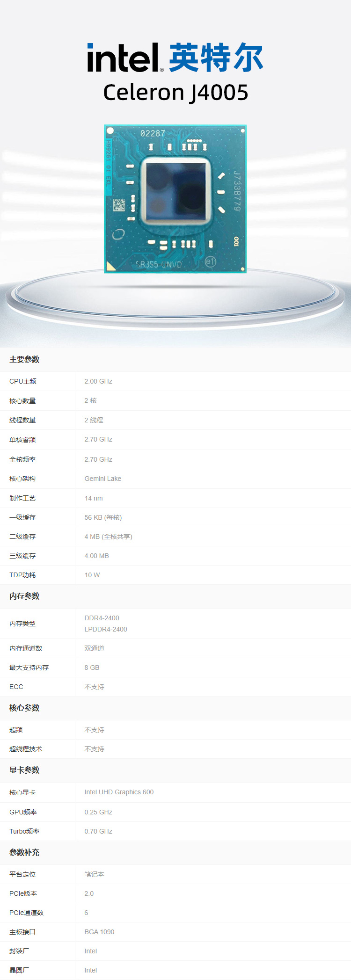Click the 一级缓存 label
The height and width of the screenshot is (980, 351).
(22, 517)
